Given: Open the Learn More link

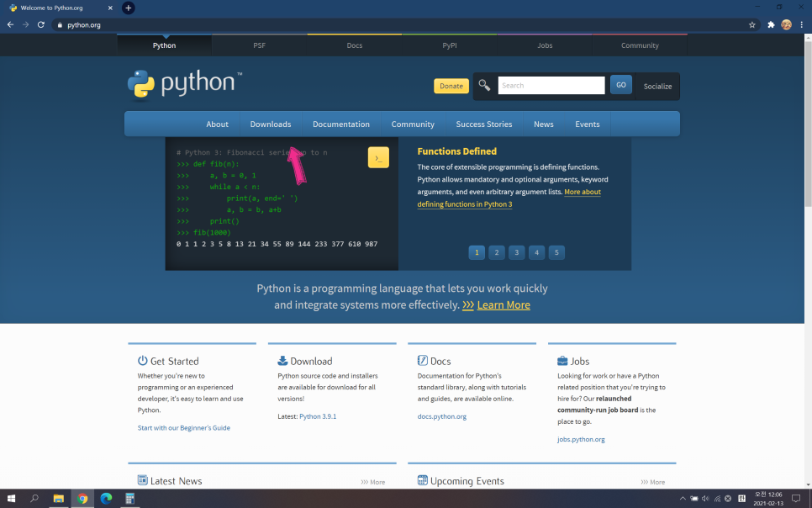Looking at the screenshot, I should pos(504,304).
